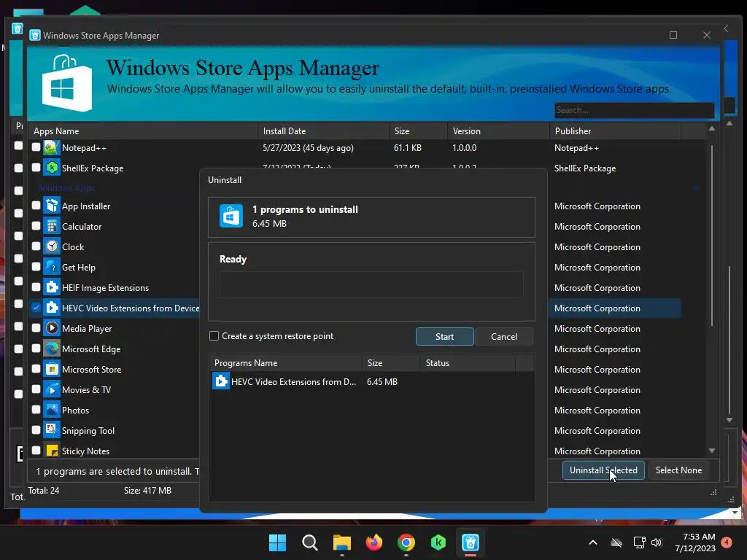Sort by Publisher column
Screen dimensions: 747x560
pos(615,131)
